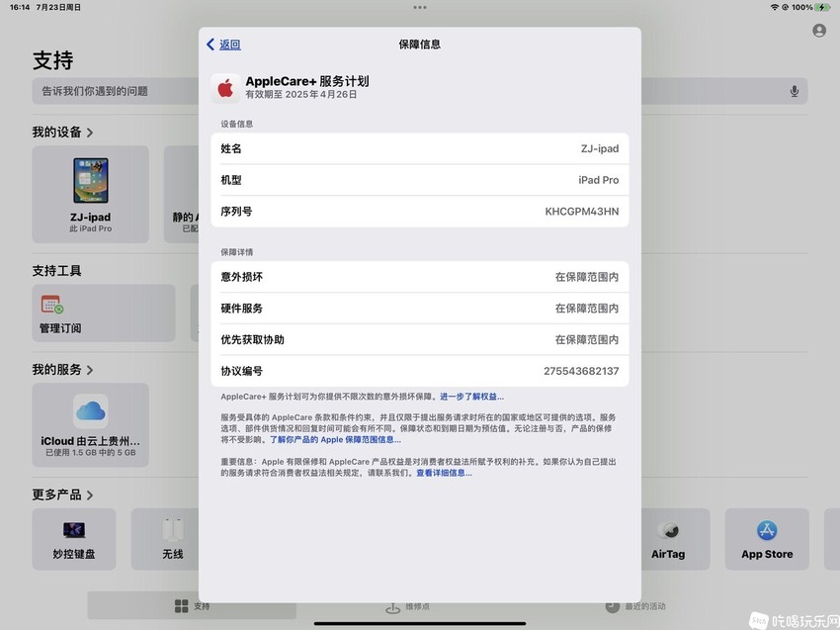Expand 我的服务 section

(62, 370)
